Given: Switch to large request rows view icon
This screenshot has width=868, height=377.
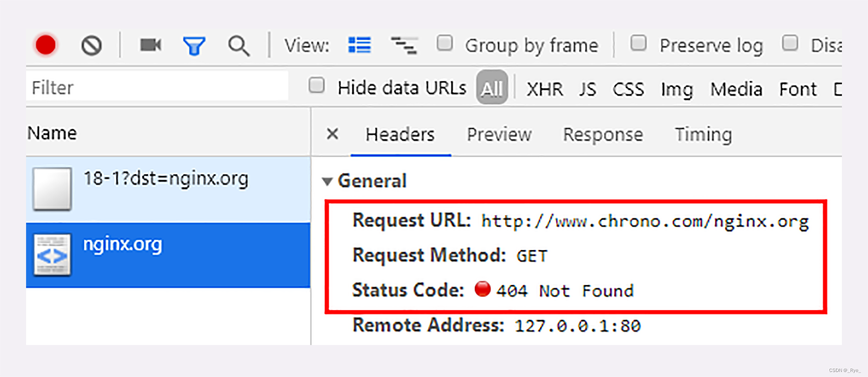Looking at the screenshot, I should pos(360,45).
